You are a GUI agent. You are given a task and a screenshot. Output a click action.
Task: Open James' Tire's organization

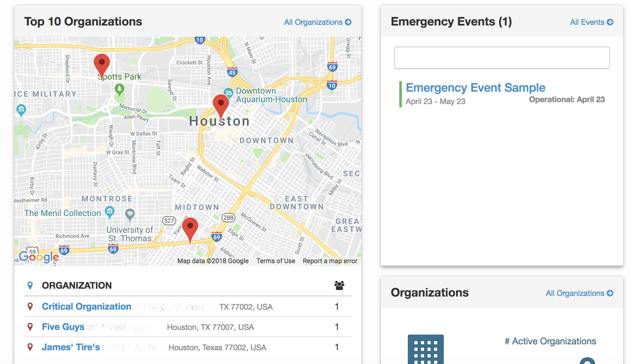(x=71, y=347)
